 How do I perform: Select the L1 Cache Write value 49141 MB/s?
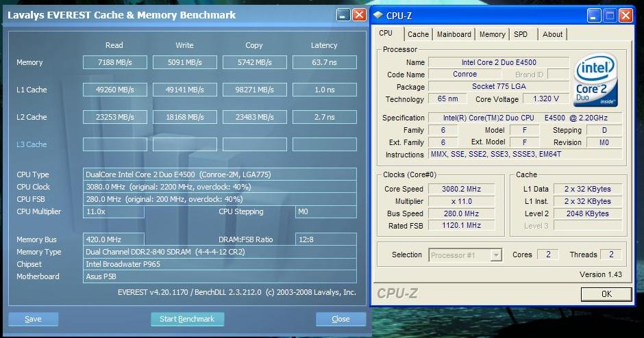[x=185, y=90]
